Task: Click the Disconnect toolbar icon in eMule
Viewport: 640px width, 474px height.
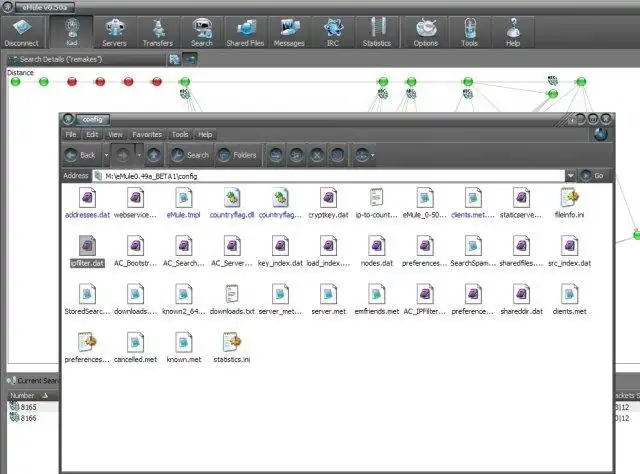Action: click(21, 33)
